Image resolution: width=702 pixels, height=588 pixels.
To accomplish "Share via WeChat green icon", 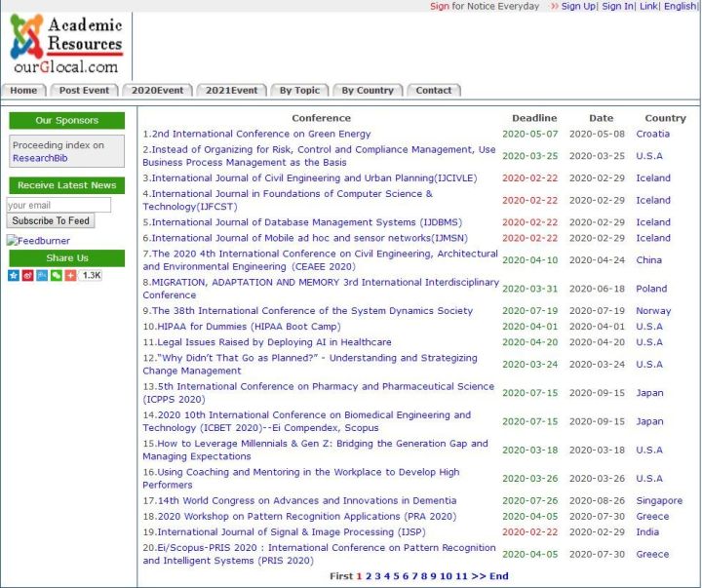I will 57,275.
